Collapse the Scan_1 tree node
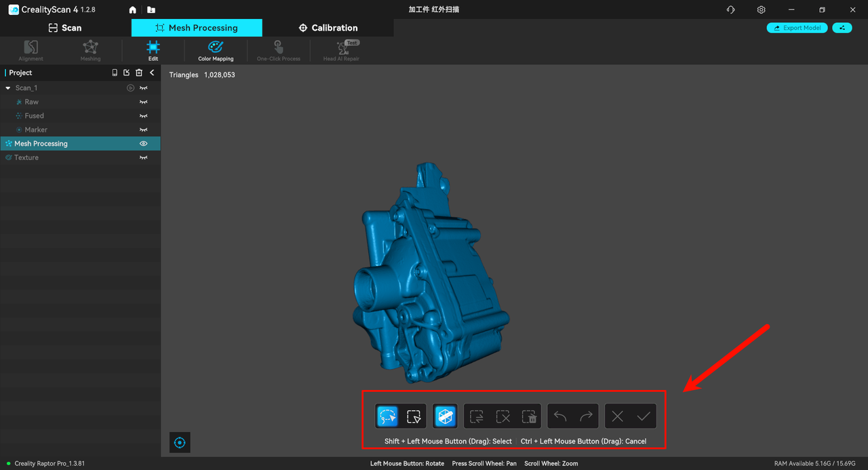868x470 pixels. pos(8,88)
